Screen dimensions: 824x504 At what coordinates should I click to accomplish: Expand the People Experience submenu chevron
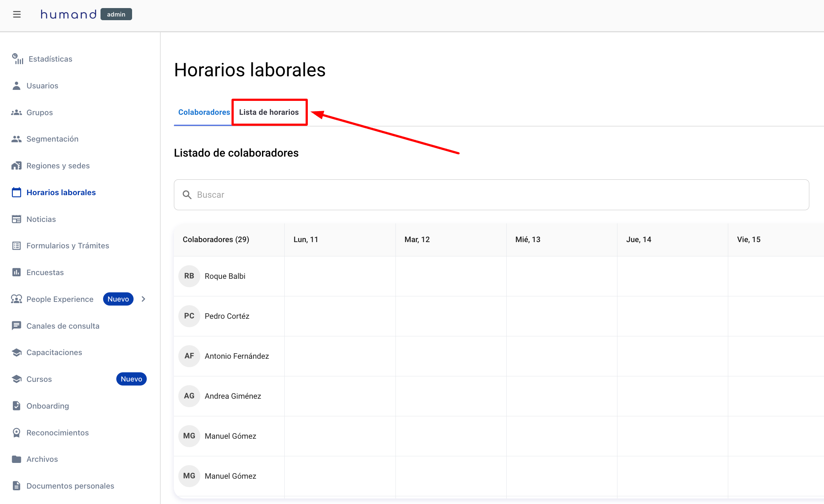(x=143, y=299)
